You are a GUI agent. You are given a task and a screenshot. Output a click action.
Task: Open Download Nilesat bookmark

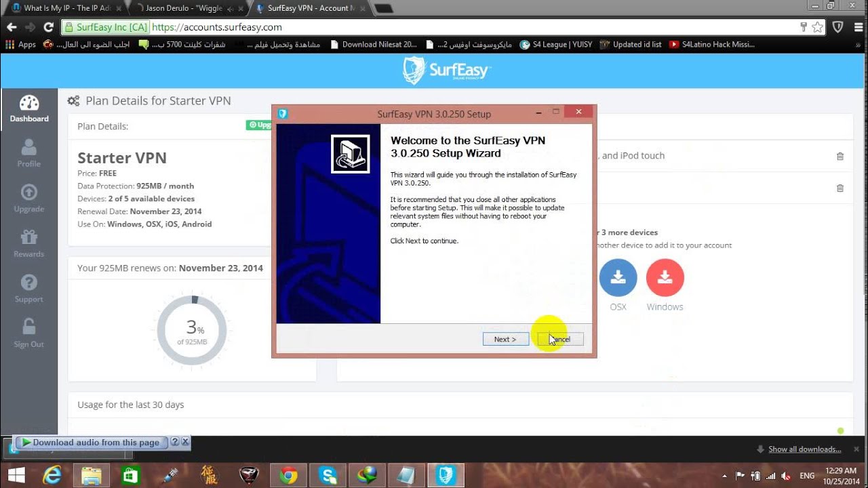point(374,45)
